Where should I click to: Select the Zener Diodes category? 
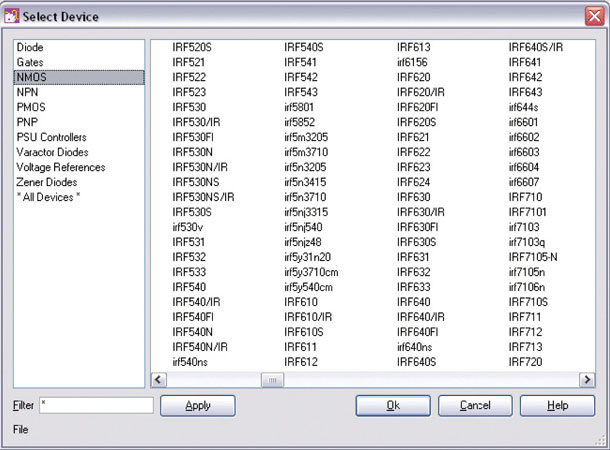click(x=47, y=182)
